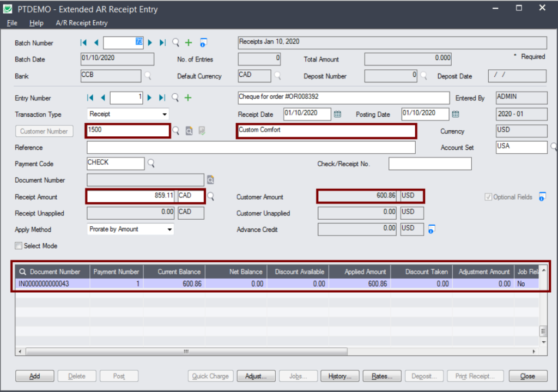This screenshot has width=558, height=392.
Task: Create a new batch with plus icon
Action: [189, 43]
